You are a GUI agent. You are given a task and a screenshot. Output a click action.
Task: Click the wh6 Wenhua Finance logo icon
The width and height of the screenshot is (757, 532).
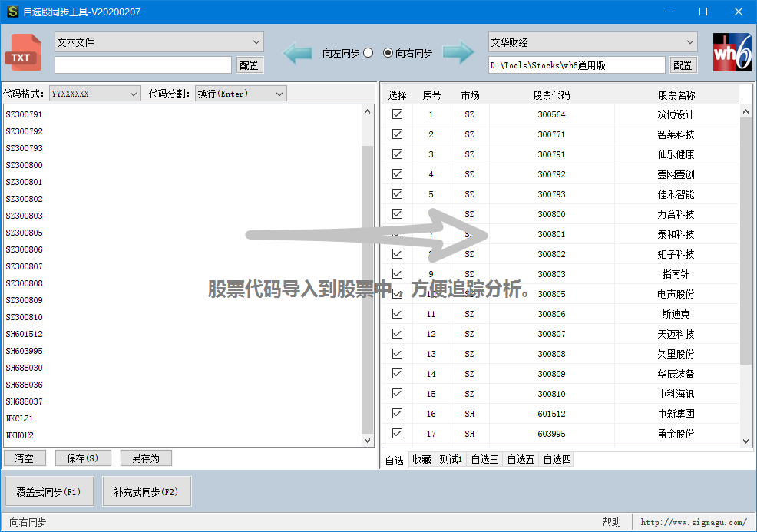(731, 52)
